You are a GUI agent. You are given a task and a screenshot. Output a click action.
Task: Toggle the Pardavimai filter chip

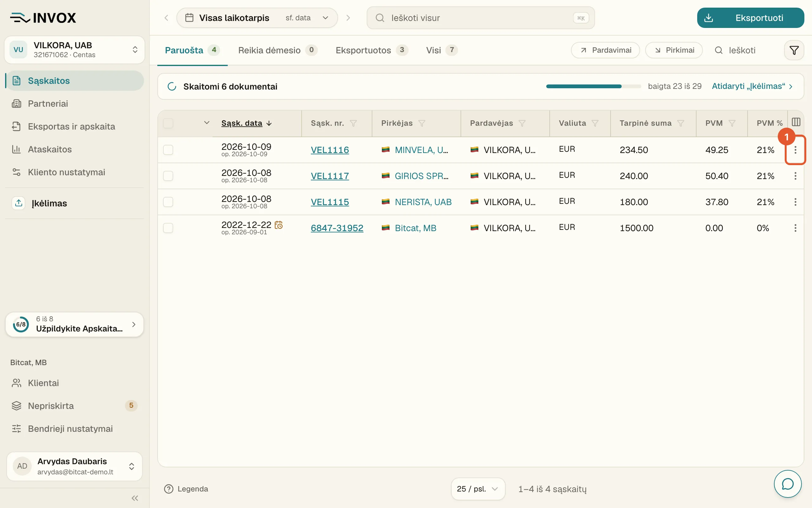coord(605,50)
